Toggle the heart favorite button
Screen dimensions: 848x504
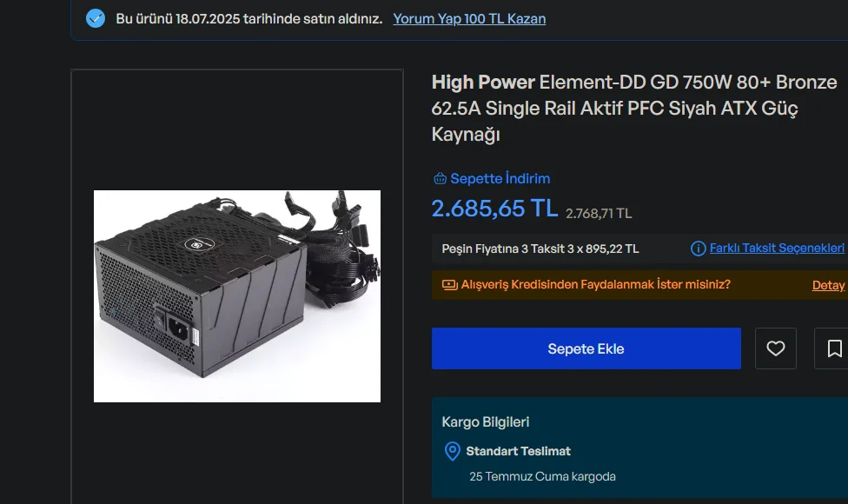tap(776, 348)
